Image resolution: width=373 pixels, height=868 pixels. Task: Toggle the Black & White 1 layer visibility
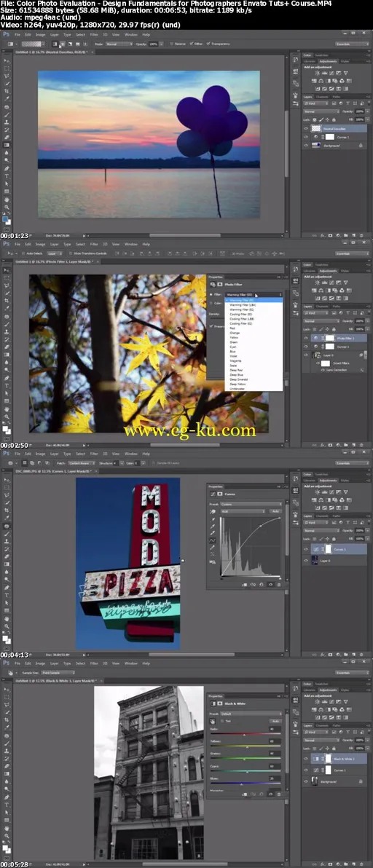tap(306, 758)
